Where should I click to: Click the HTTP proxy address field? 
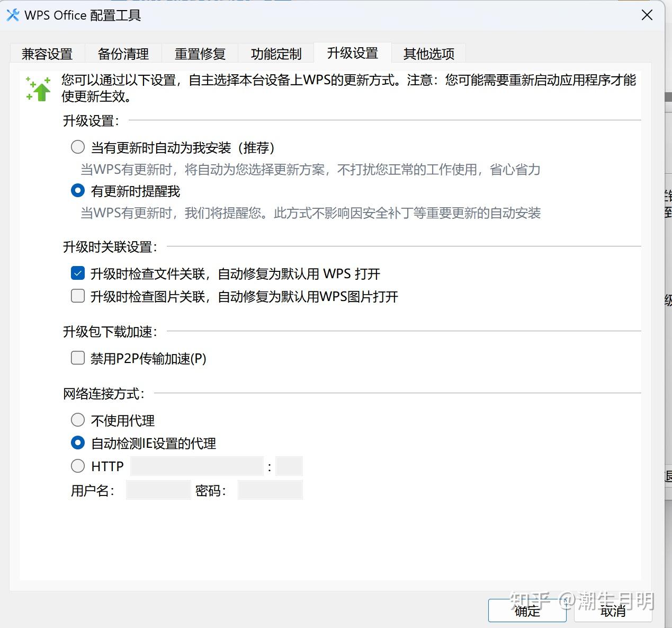pos(196,466)
